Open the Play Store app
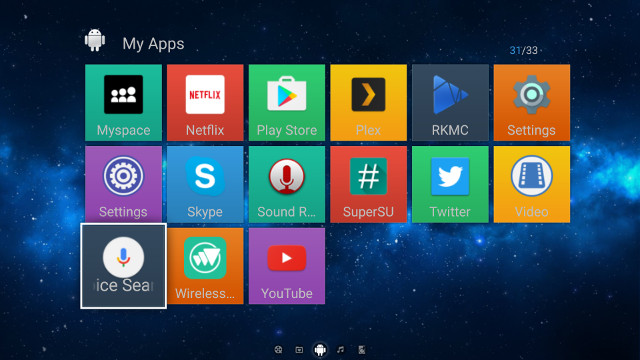The height and width of the screenshot is (360, 640). coord(287,102)
